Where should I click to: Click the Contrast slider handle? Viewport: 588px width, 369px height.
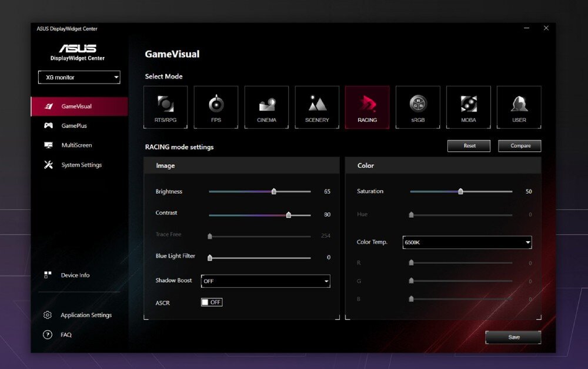pyautogui.click(x=288, y=215)
